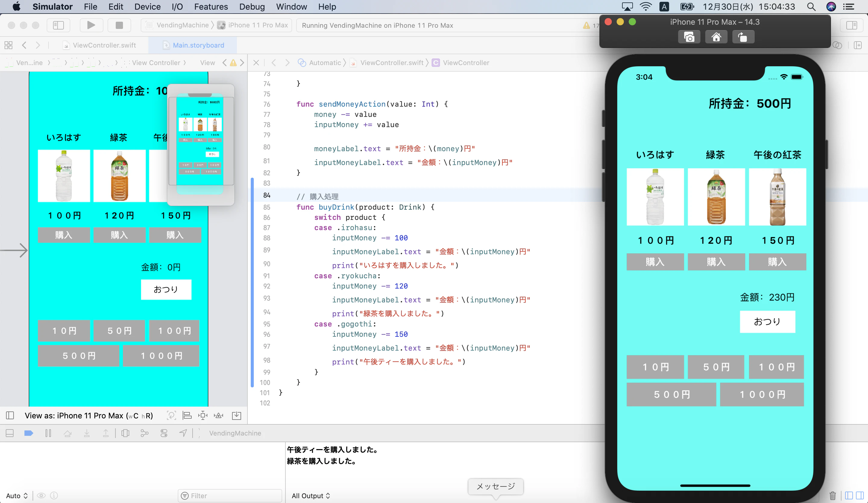Click the add editor icon
Viewport: 868px width, 503px height.
(x=858, y=45)
